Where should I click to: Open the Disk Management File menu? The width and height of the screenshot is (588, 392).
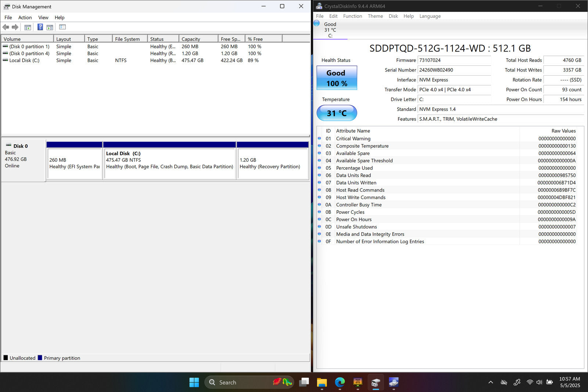tap(8, 17)
